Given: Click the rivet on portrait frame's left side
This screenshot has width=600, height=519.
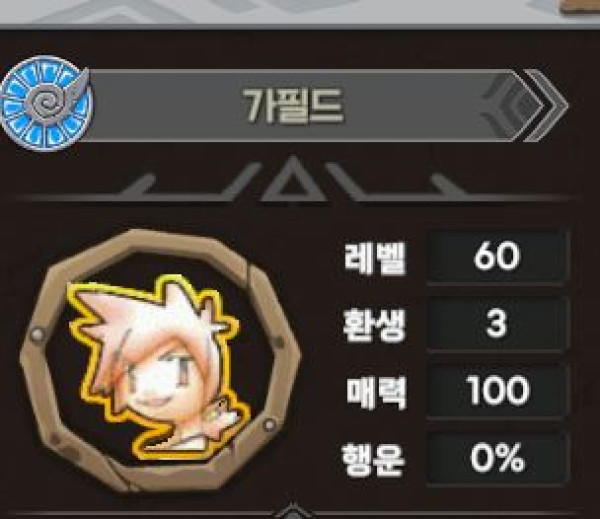Looking at the screenshot, I should coord(37,334).
